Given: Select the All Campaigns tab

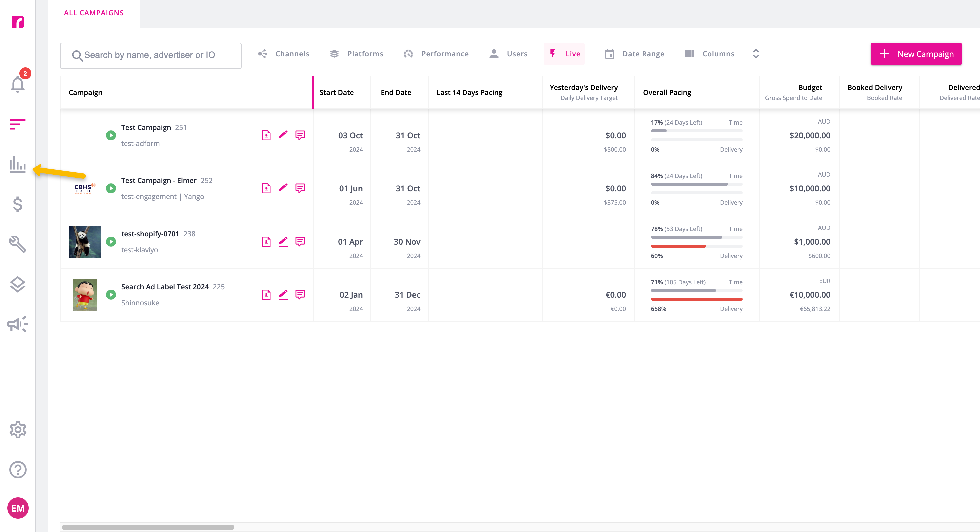Looking at the screenshot, I should (x=94, y=13).
